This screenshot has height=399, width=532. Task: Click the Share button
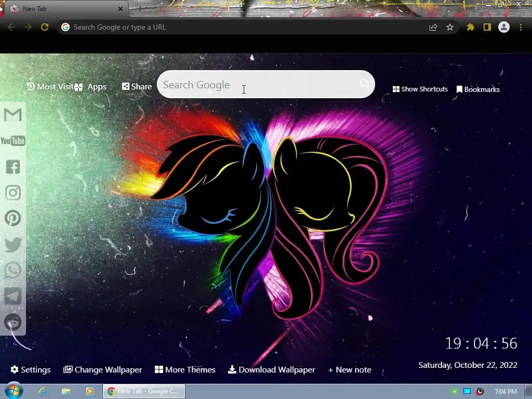pyautogui.click(x=137, y=87)
